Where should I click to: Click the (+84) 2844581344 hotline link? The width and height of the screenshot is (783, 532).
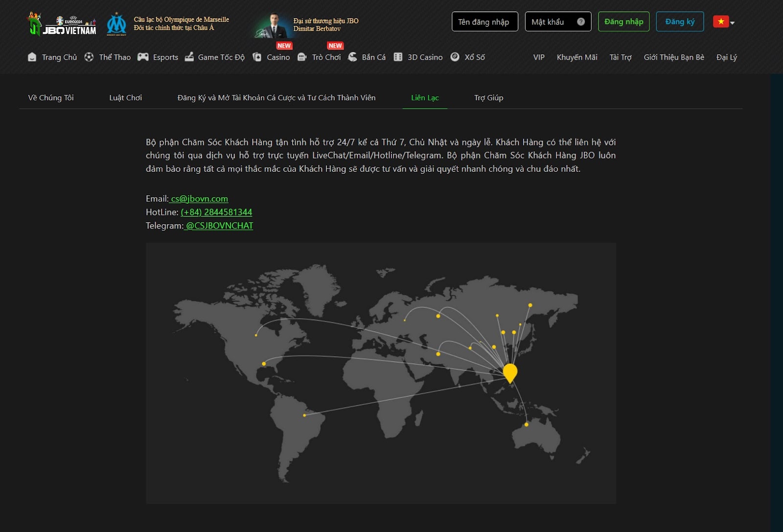(x=216, y=212)
